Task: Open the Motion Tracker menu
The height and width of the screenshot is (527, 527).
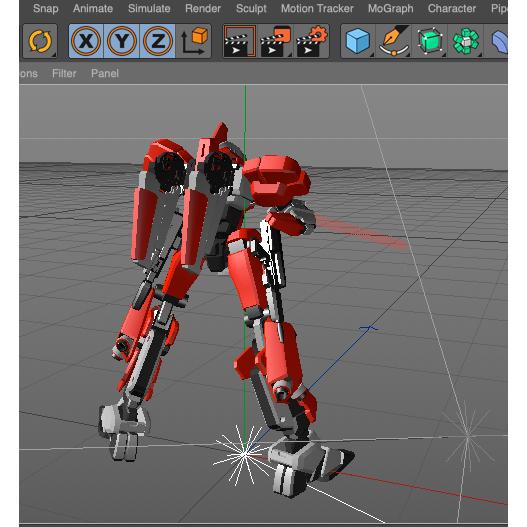Action: pyautogui.click(x=317, y=8)
